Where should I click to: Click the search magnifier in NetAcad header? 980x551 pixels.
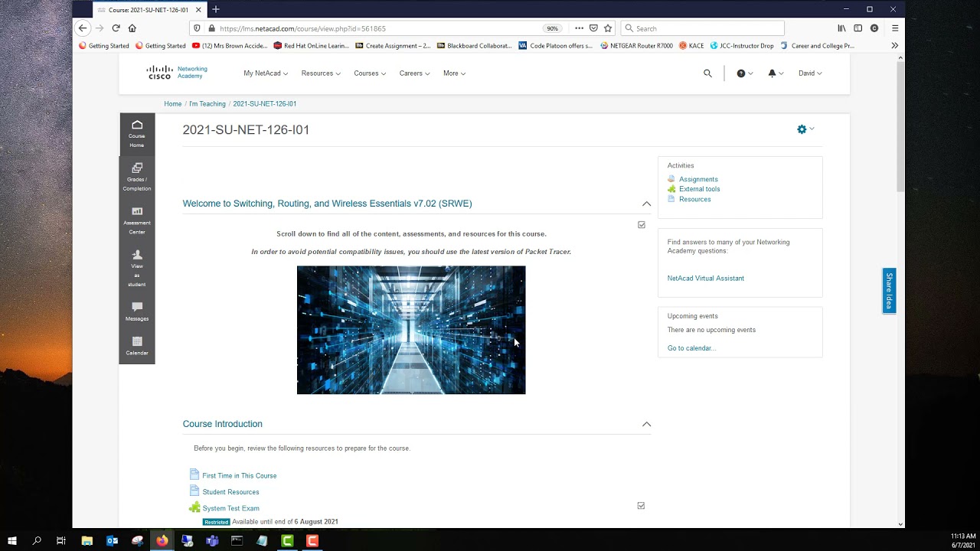tap(707, 73)
